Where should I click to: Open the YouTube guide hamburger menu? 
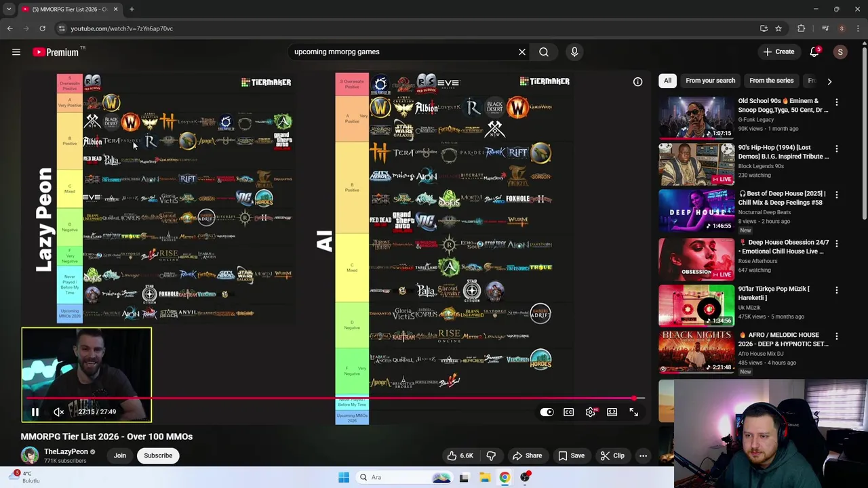click(x=16, y=52)
